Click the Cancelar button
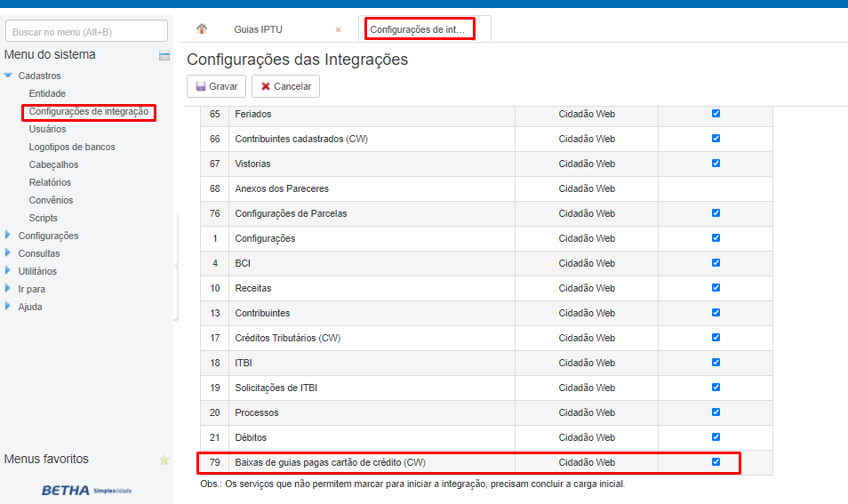The width and height of the screenshot is (848, 504). click(285, 86)
